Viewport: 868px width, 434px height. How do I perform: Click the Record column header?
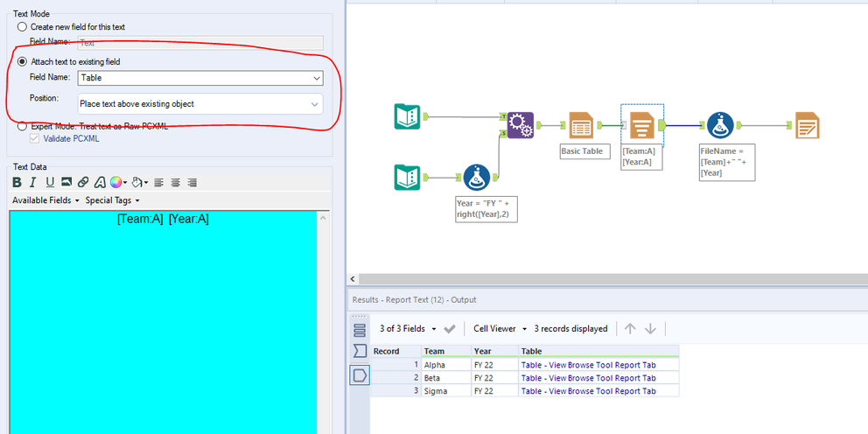click(395, 351)
